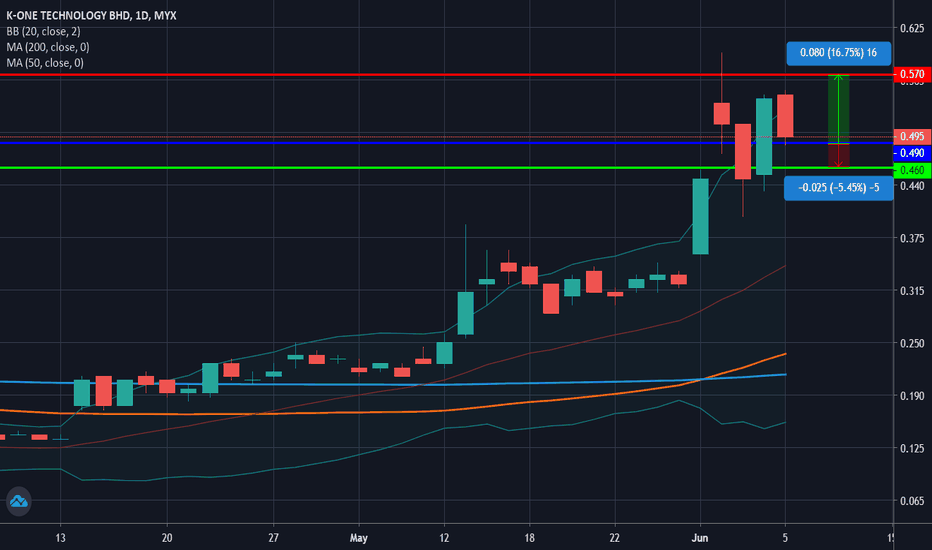Click the 0.440 price axis value
This screenshot has width=932, height=550.
point(912,186)
